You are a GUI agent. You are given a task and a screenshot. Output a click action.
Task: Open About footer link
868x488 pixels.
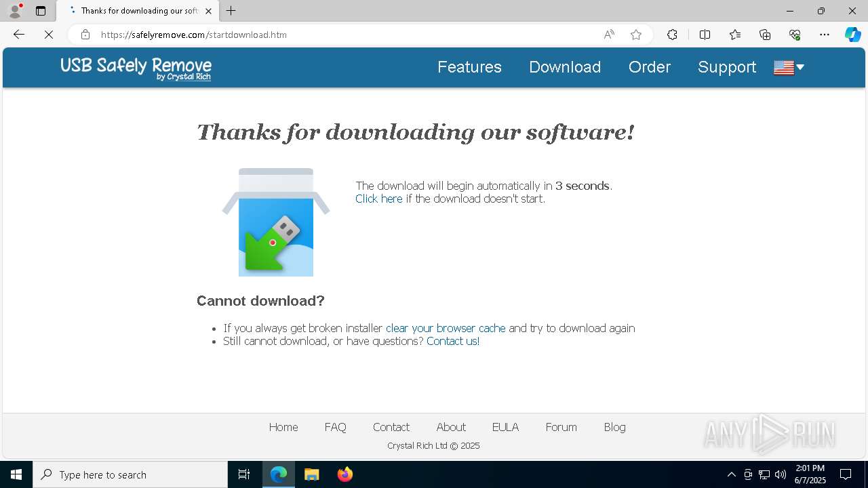[x=451, y=427]
